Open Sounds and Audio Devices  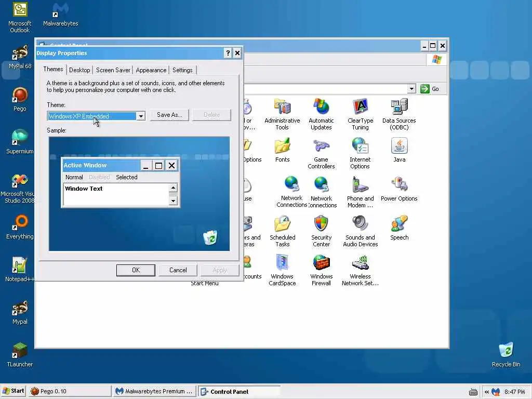360,231
